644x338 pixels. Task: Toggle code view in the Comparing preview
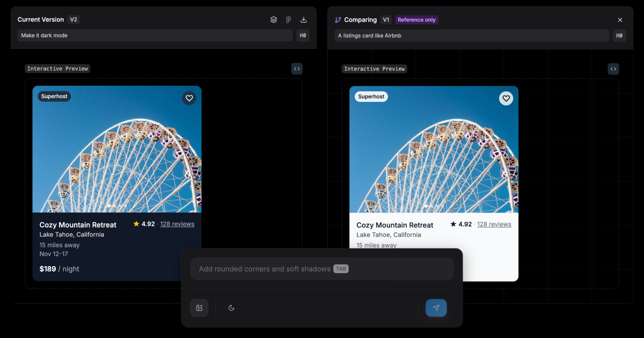tap(613, 69)
